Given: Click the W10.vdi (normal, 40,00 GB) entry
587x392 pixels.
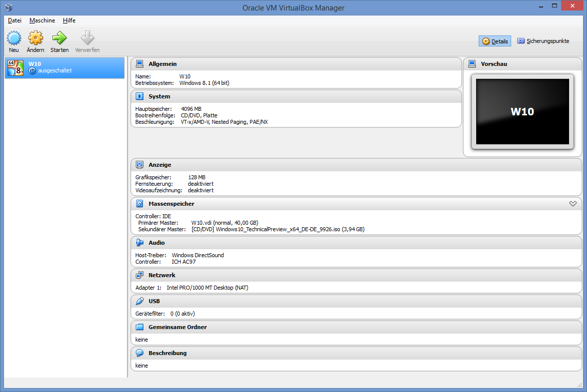Looking at the screenshot, I should click(225, 223).
